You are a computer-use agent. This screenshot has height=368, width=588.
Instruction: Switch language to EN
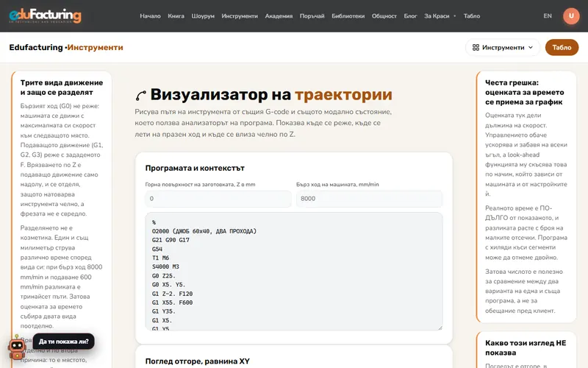[x=548, y=16]
